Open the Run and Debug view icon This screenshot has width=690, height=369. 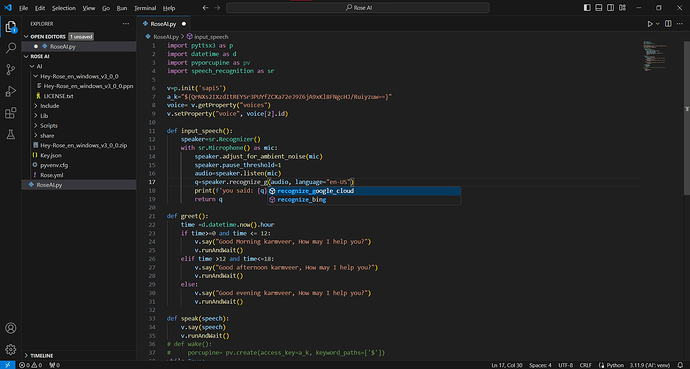[x=11, y=91]
